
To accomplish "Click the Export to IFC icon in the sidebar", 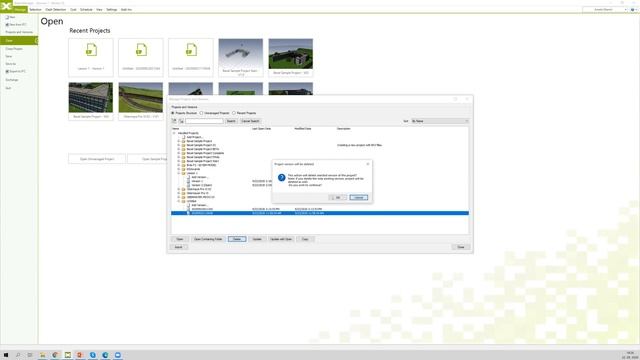I will pos(7,71).
